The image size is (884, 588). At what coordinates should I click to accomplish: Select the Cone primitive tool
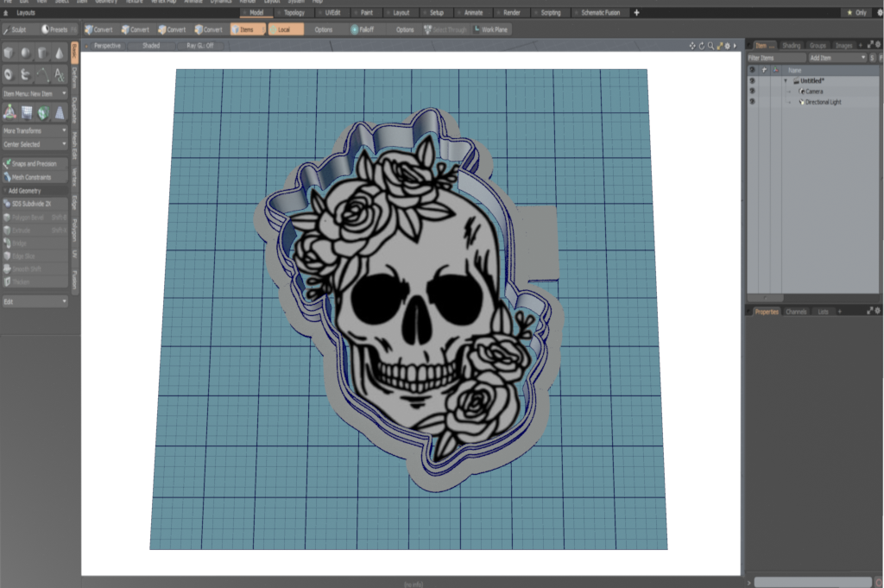pyautogui.click(x=60, y=53)
